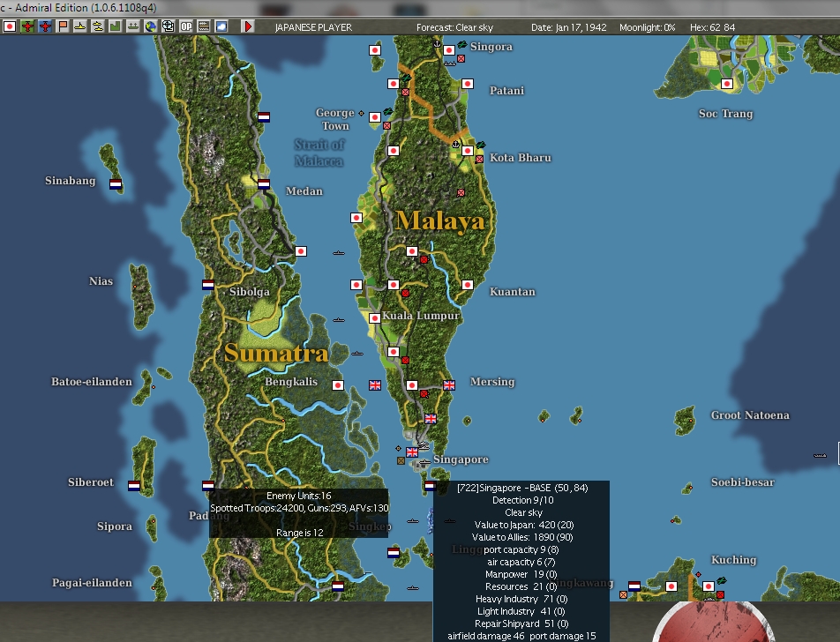Select the Japanese flag at Patani
The width and height of the screenshot is (840, 642).
467,84
